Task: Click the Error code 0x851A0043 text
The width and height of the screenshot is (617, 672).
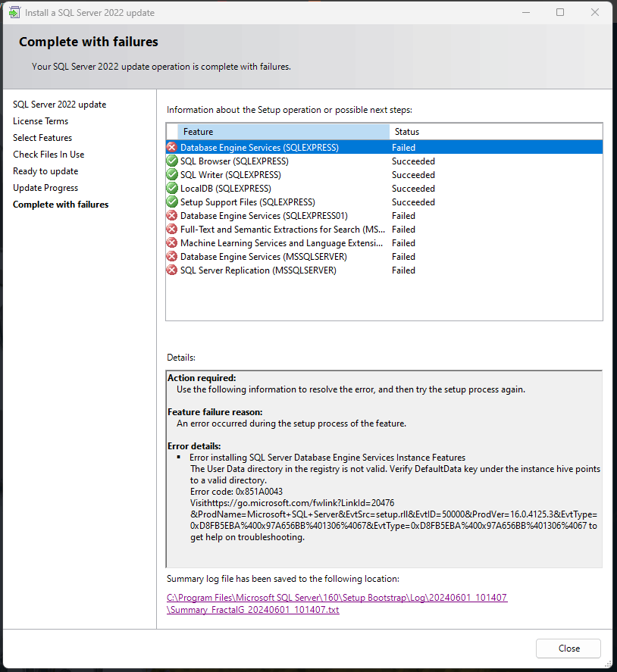Action: [236, 492]
